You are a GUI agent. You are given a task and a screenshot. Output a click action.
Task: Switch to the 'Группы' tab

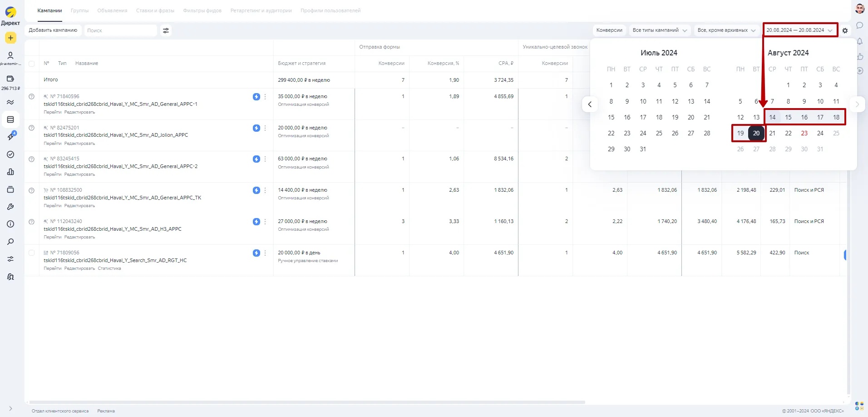tap(79, 10)
